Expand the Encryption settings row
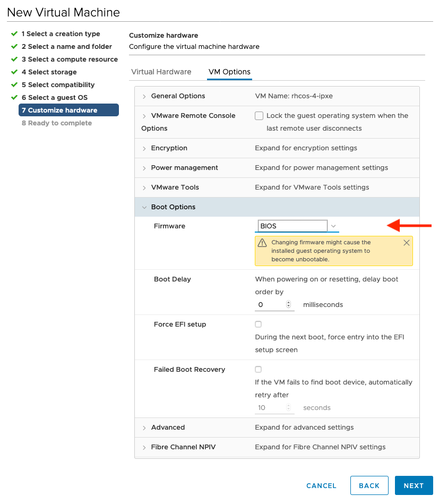Screen dimensions: 439x504 click(144, 148)
